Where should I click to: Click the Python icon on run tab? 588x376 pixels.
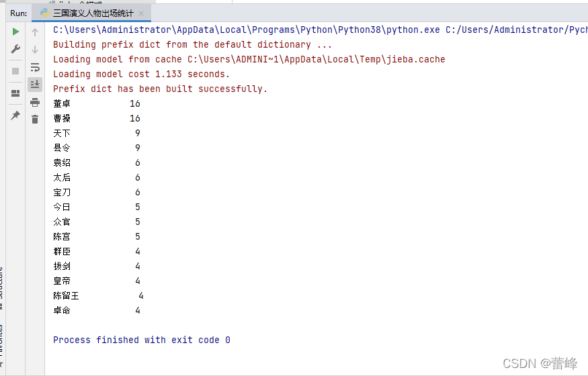pos(45,13)
